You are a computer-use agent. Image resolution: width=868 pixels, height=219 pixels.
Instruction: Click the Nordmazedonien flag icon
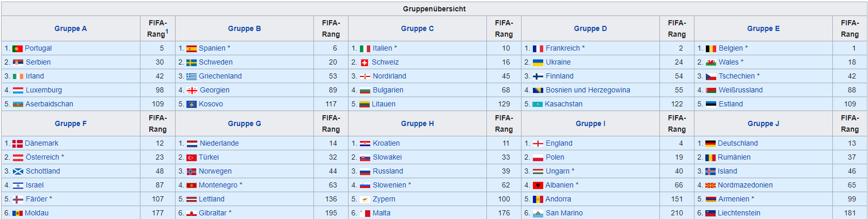click(711, 185)
